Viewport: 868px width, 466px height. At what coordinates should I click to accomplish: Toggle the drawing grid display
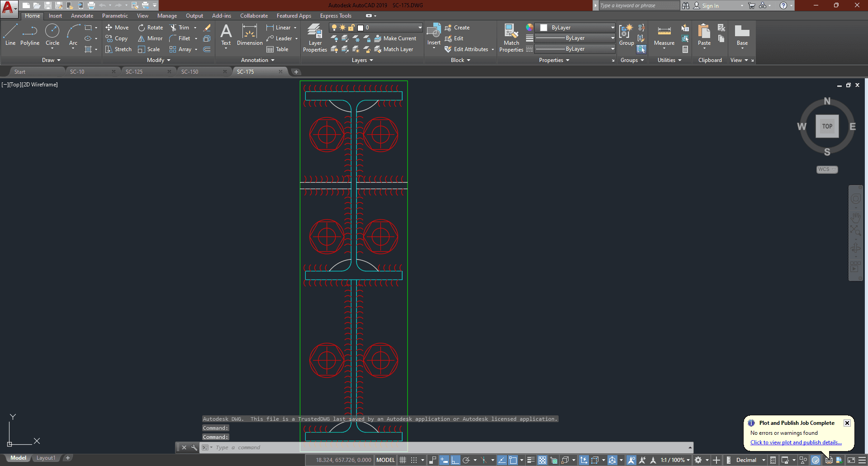tap(403, 460)
